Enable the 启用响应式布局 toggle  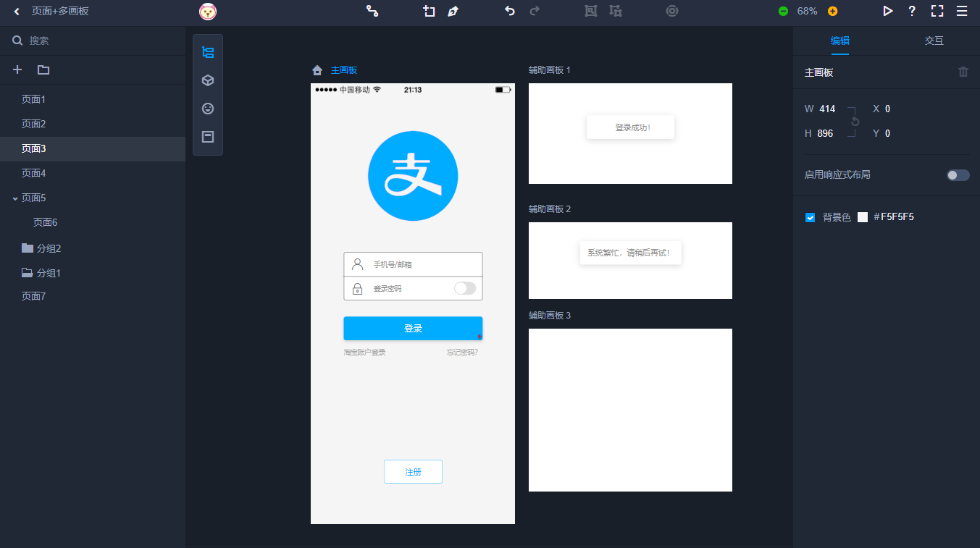[x=958, y=175]
